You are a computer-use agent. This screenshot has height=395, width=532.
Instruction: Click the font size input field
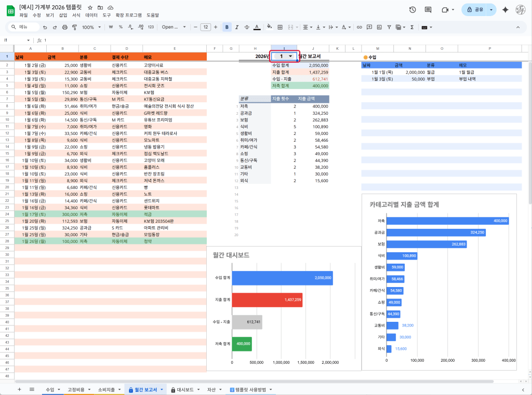(x=205, y=27)
